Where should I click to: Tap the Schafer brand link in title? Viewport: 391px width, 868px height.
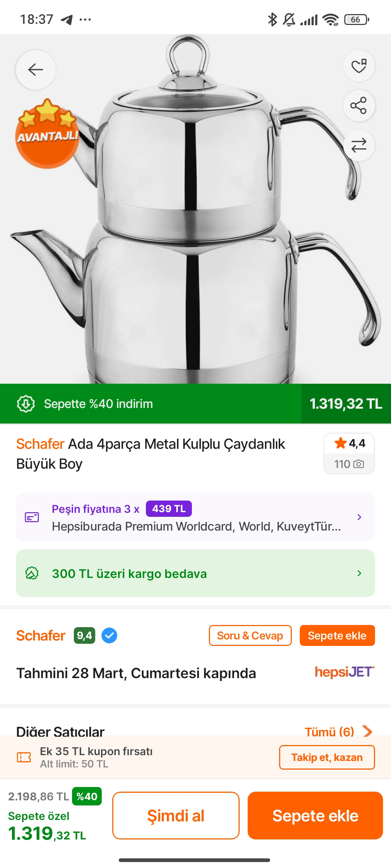tap(40, 444)
